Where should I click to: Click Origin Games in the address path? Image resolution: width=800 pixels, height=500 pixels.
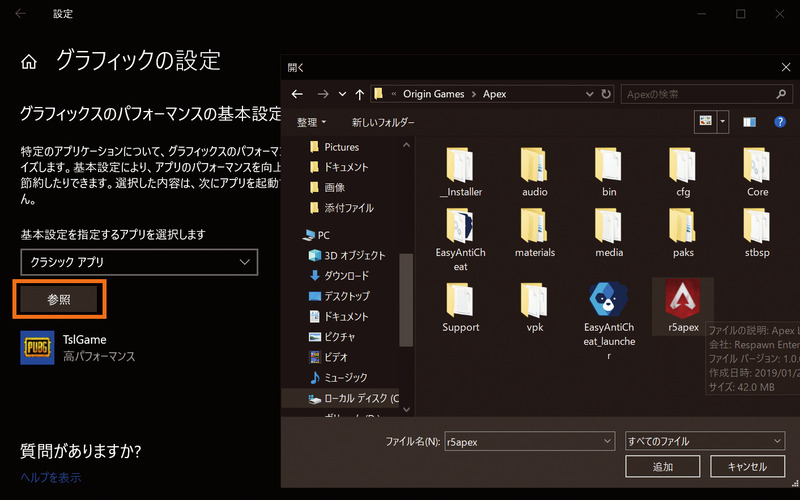click(x=433, y=94)
